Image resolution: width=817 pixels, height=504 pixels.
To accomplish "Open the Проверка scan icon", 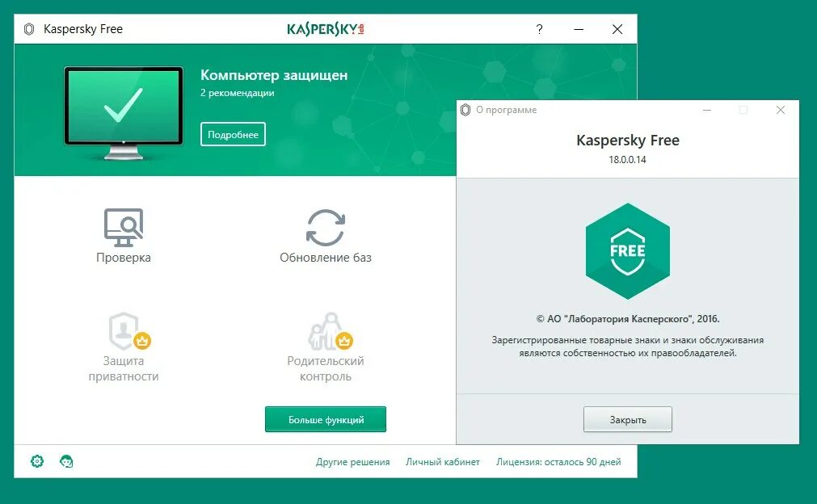I will point(124,228).
